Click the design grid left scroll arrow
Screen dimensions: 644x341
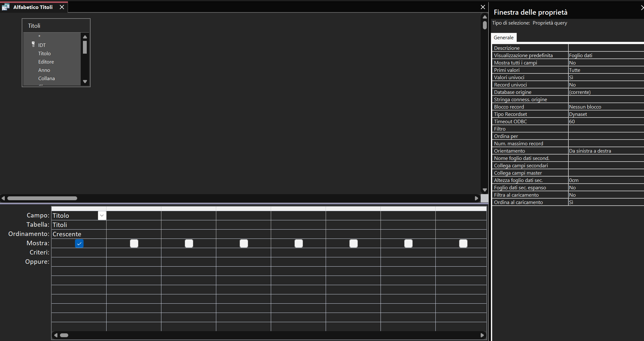[x=56, y=335]
